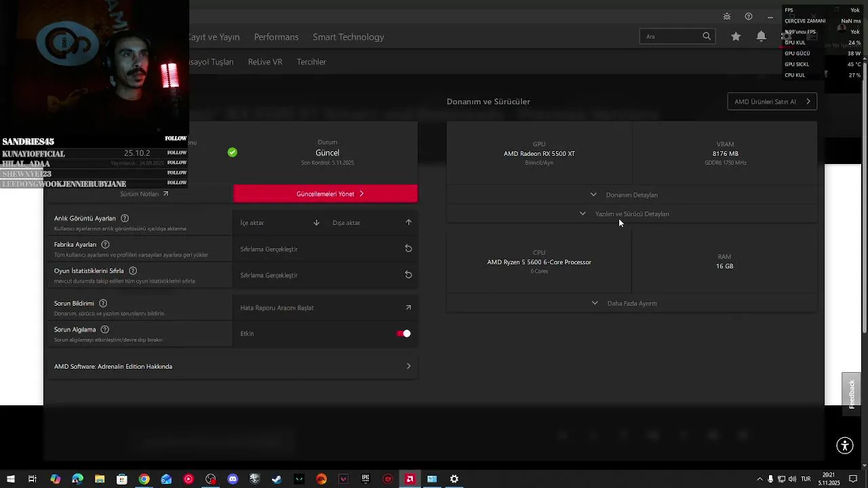Click the magnifier icon in the search box
Screen dimensions: 868x488
(x=707, y=37)
